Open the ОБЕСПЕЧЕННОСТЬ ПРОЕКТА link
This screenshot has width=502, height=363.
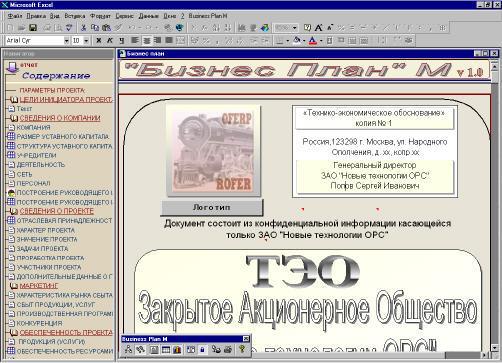point(66,332)
